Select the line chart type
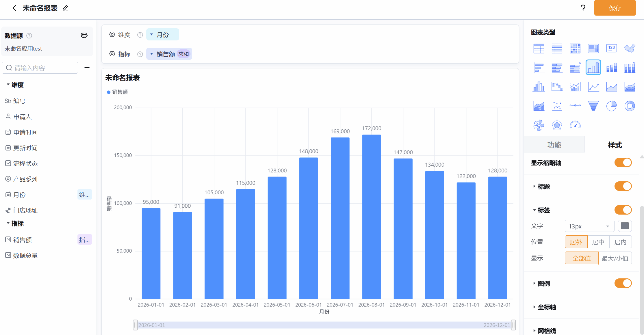 593,87
